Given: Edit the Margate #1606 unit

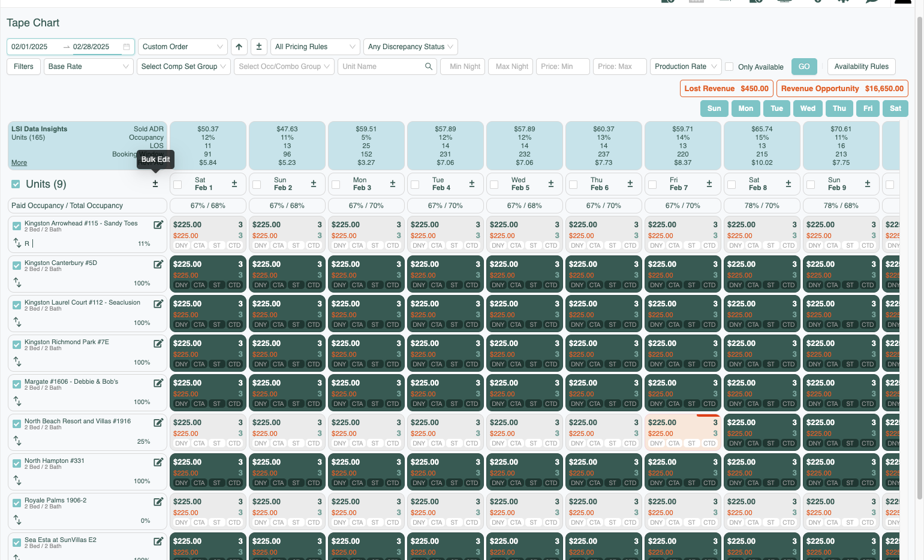Looking at the screenshot, I should click(x=158, y=383).
